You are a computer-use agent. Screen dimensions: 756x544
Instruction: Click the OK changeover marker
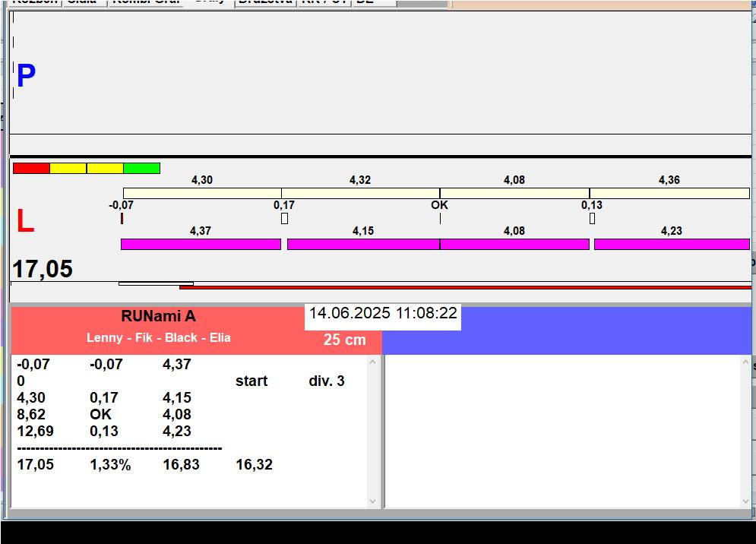[440, 219]
